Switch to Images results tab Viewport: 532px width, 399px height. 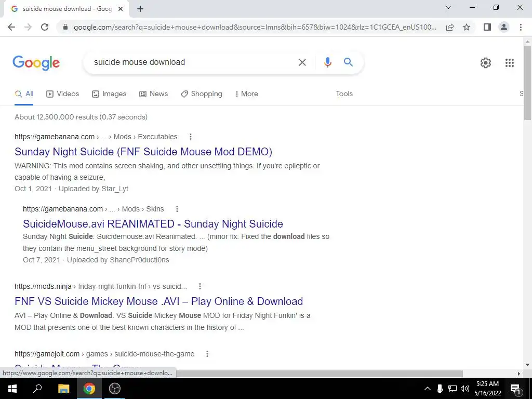click(x=109, y=94)
